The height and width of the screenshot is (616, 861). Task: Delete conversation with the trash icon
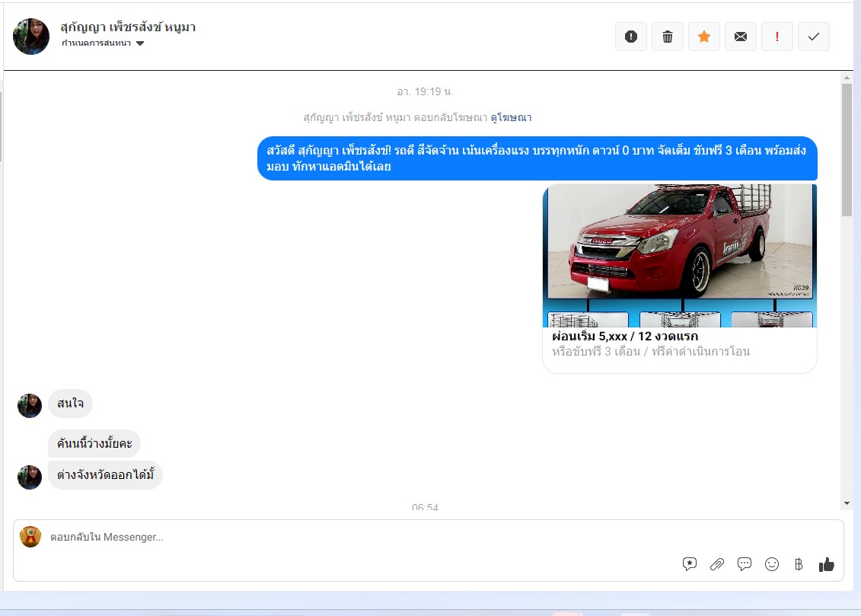click(668, 37)
